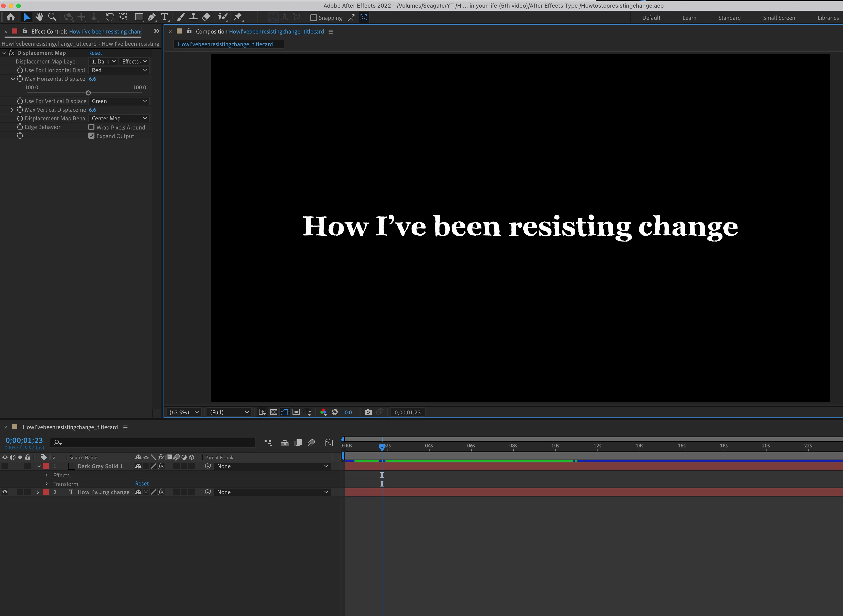Select the Zoom magnifier tool
This screenshot has width=843, height=616.
tap(52, 17)
